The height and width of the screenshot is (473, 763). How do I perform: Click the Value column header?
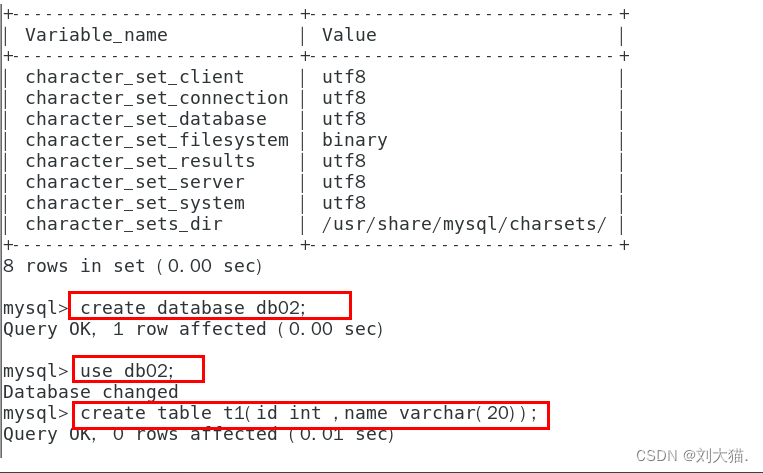[349, 35]
